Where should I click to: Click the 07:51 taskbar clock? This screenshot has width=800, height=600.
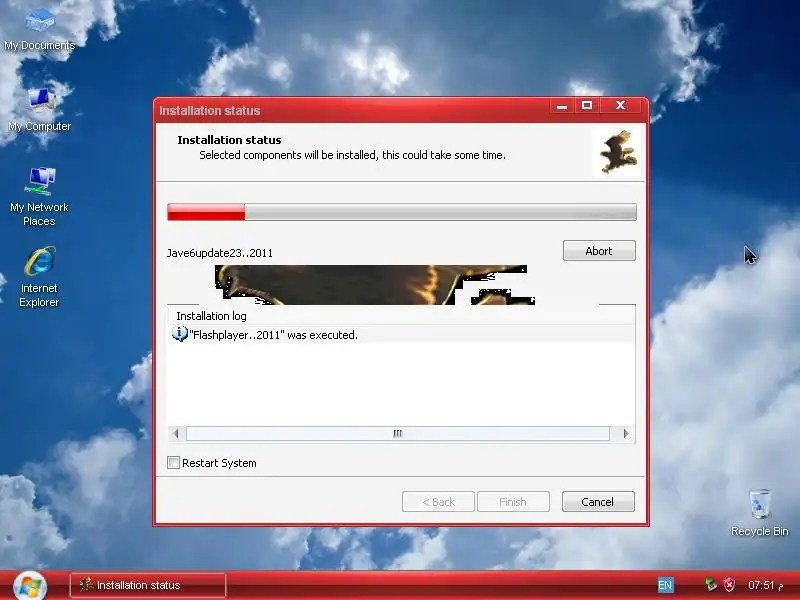click(765, 585)
